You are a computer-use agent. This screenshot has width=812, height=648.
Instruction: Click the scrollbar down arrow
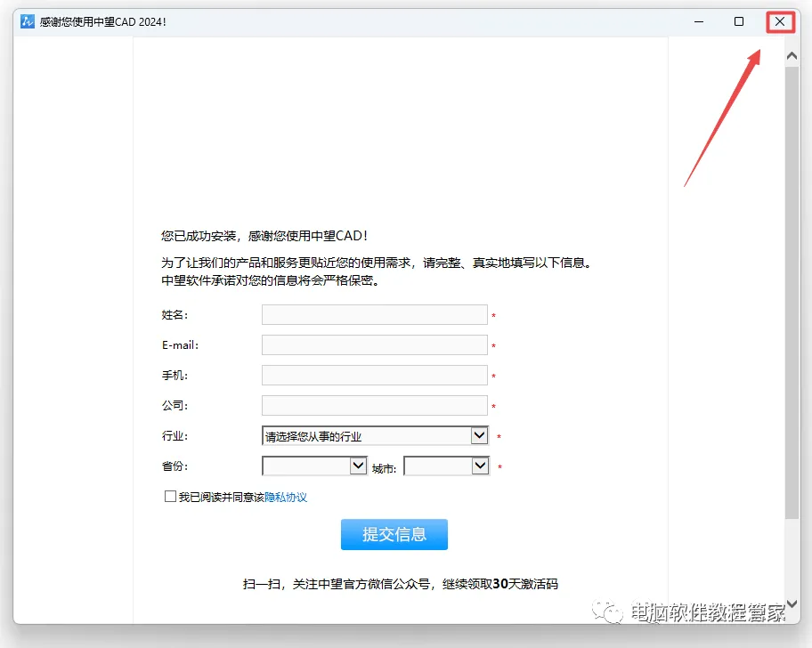[x=792, y=603]
